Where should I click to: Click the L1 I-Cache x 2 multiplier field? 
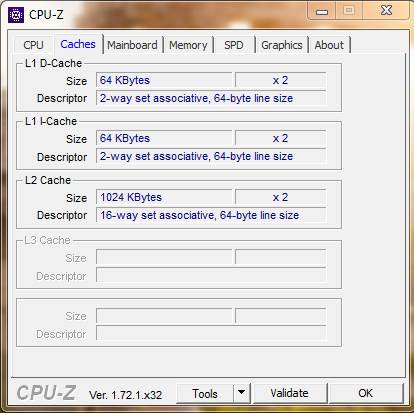tap(280, 138)
